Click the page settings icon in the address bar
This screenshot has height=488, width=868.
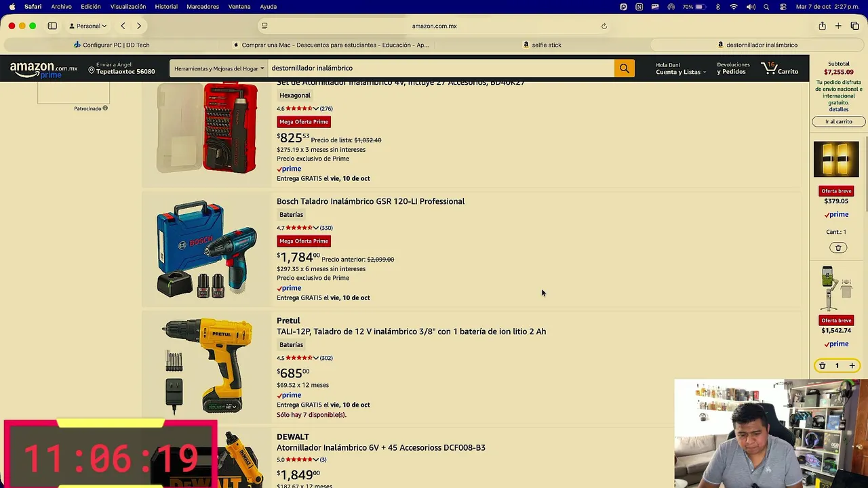(x=264, y=26)
